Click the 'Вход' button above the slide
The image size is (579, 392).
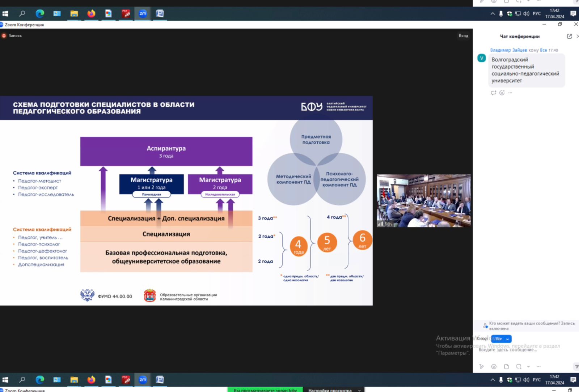[x=463, y=36]
